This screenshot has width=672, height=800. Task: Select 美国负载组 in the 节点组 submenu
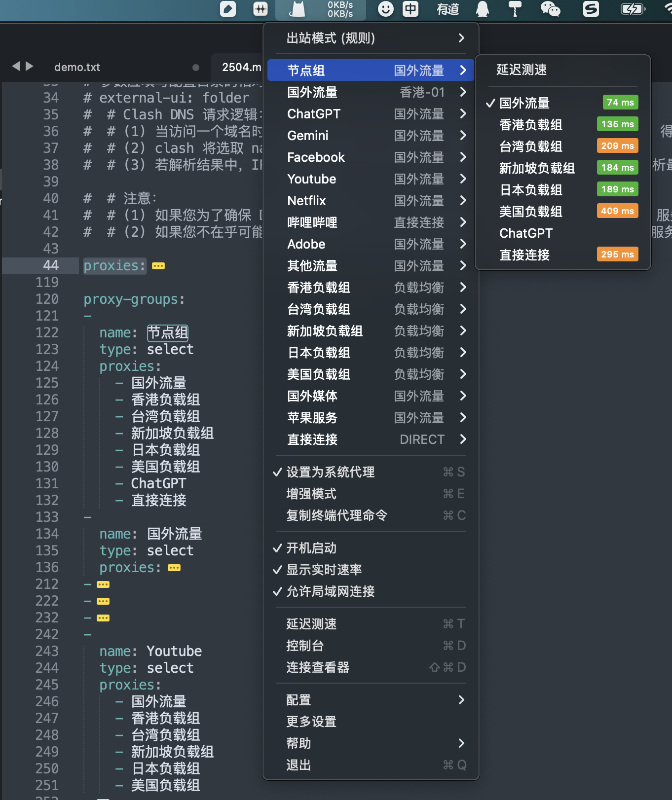[x=563, y=212]
